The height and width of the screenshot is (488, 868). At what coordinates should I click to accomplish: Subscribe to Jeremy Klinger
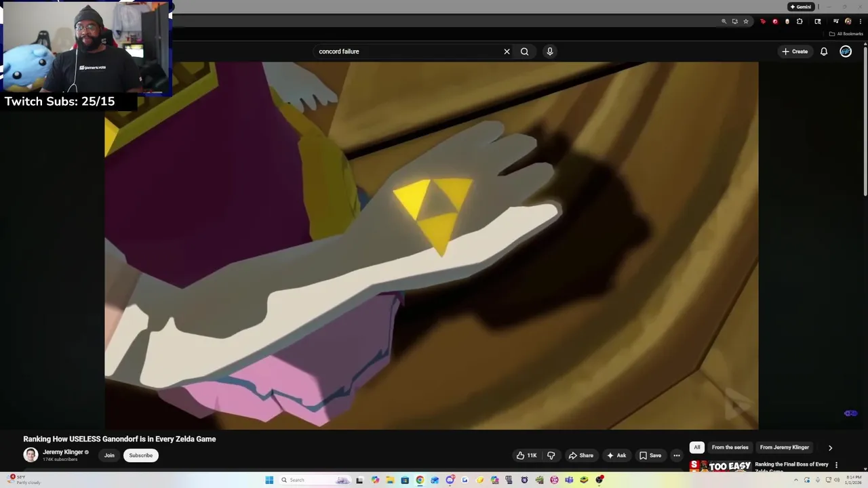[141, 455]
